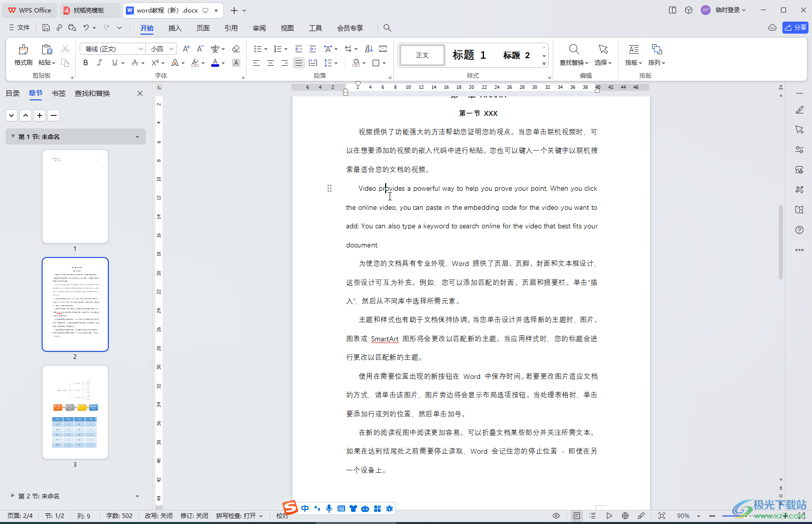The width and height of the screenshot is (812, 524).
Task: Open the 排版 dropdown
Action: [x=633, y=55]
